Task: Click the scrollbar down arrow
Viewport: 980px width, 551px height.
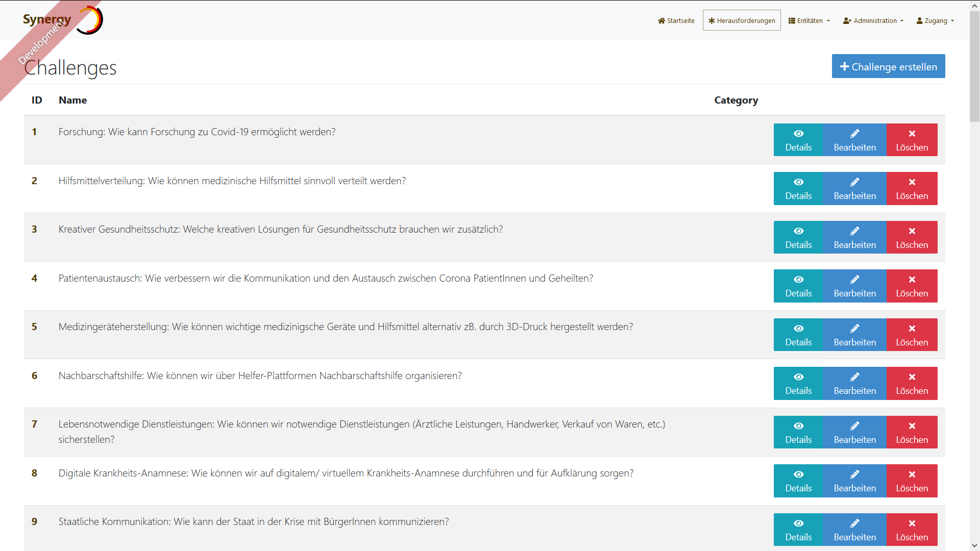Action: [974, 546]
